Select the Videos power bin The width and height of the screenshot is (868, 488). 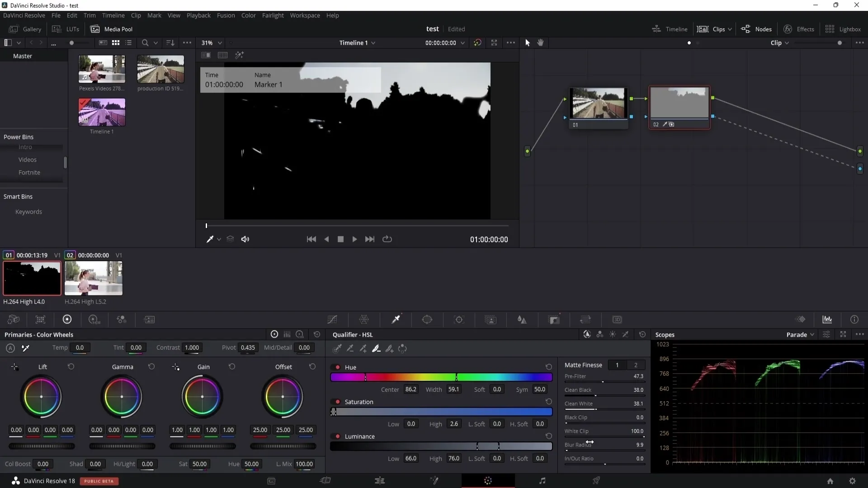coord(28,160)
